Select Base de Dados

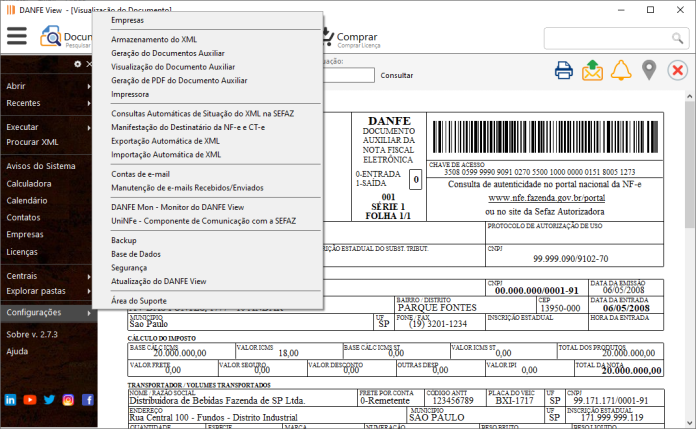point(136,254)
